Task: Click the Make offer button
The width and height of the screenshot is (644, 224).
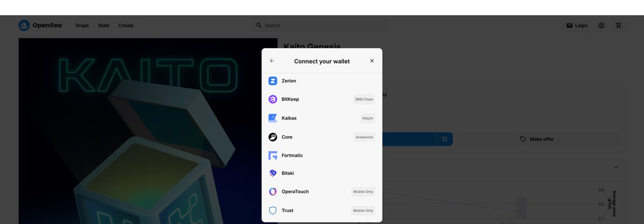Action: [537, 139]
